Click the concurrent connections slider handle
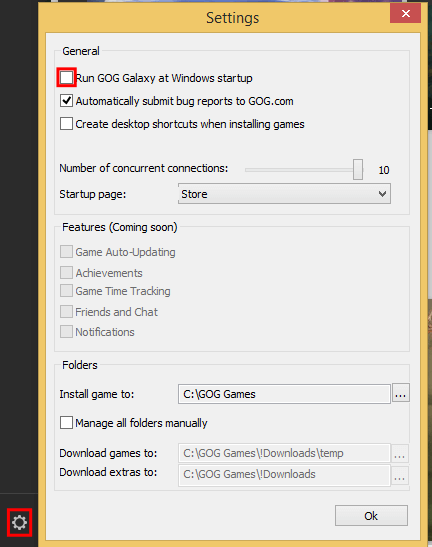This screenshot has height=547, width=432. (358, 170)
